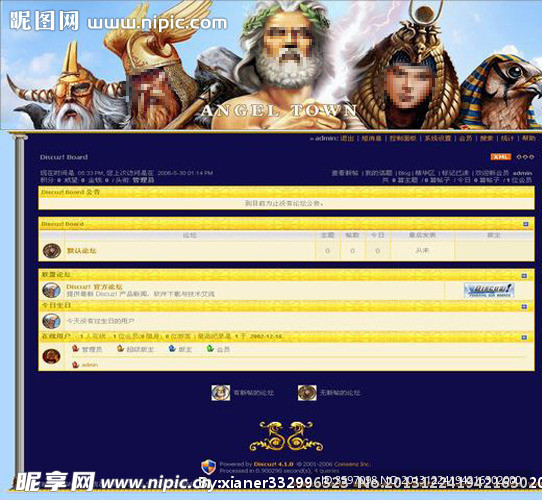Click the admin newest member link

[522, 173]
